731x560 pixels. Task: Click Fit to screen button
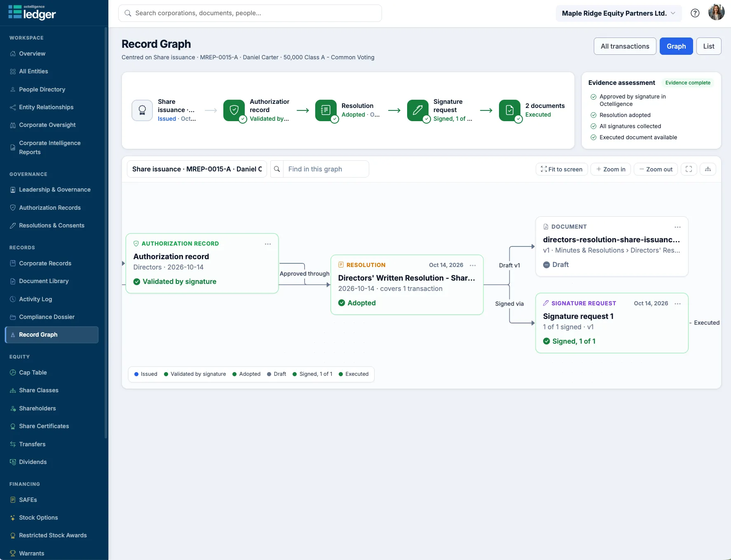(561, 169)
